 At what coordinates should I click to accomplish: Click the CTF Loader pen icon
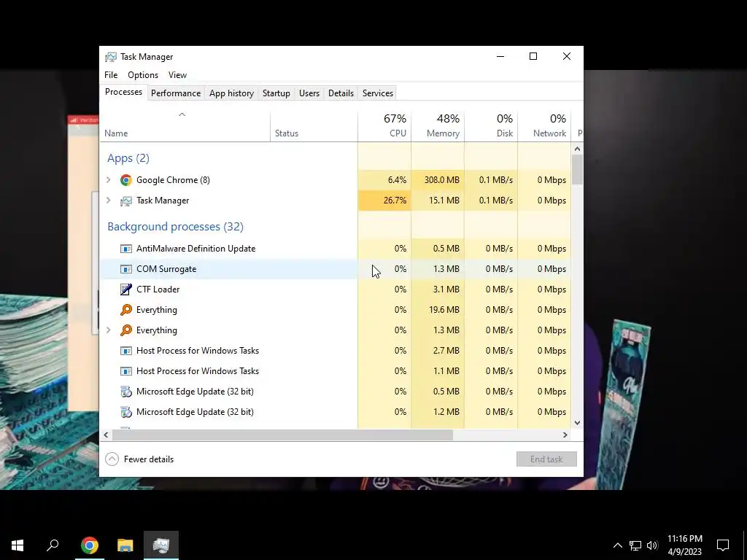pyautogui.click(x=125, y=289)
